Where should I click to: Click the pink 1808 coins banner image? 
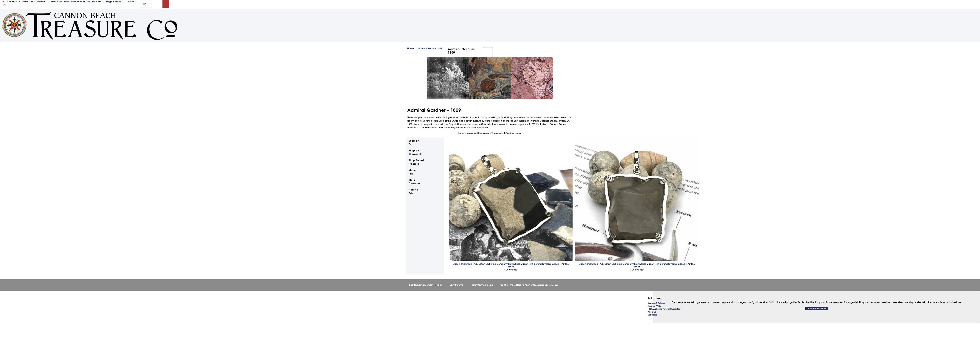(532, 78)
